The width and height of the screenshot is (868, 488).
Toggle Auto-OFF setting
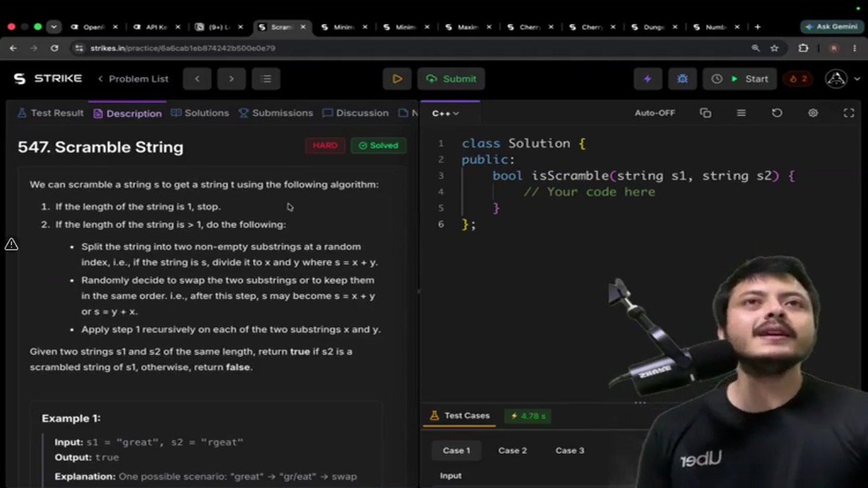pyautogui.click(x=655, y=113)
